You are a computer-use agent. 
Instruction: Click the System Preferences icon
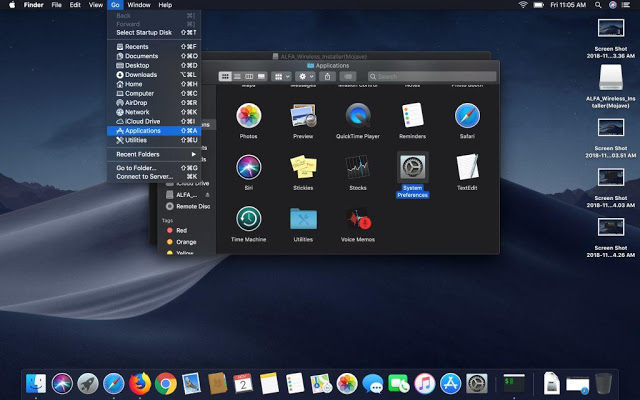(413, 167)
